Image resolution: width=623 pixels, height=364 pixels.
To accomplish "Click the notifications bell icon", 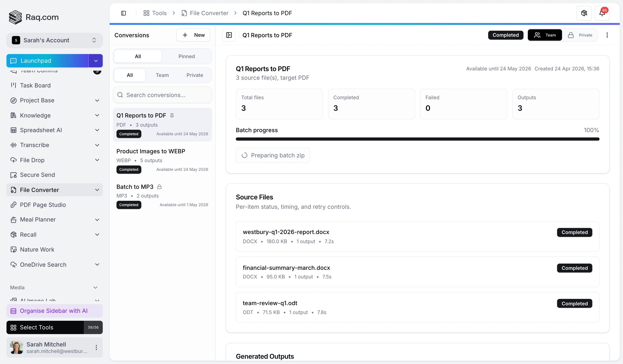I will [602, 13].
